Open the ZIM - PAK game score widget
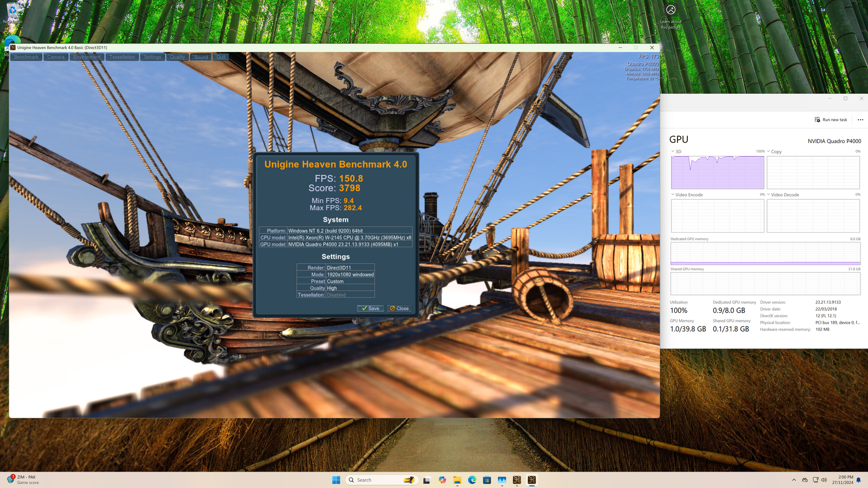868x488 pixels. click(x=23, y=480)
